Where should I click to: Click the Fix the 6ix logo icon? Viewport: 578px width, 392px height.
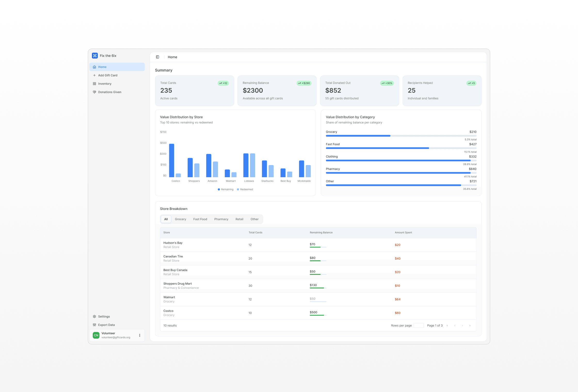(x=95, y=56)
